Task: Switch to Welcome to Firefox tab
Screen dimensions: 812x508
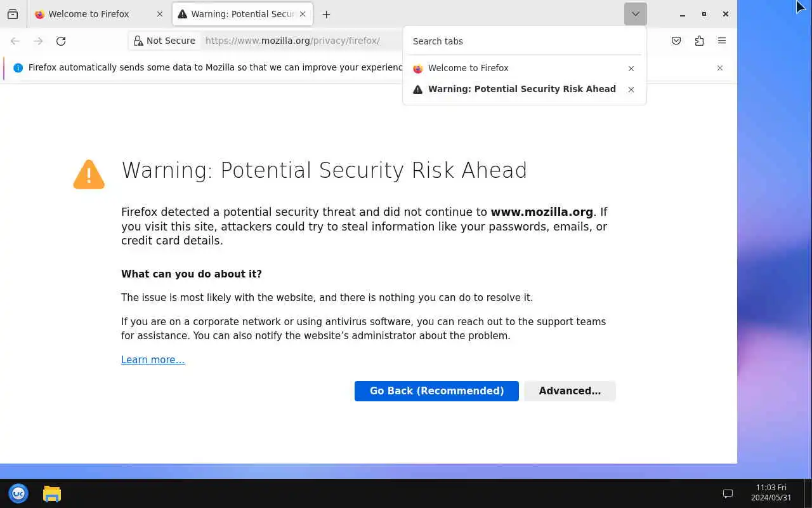Action: point(89,14)
